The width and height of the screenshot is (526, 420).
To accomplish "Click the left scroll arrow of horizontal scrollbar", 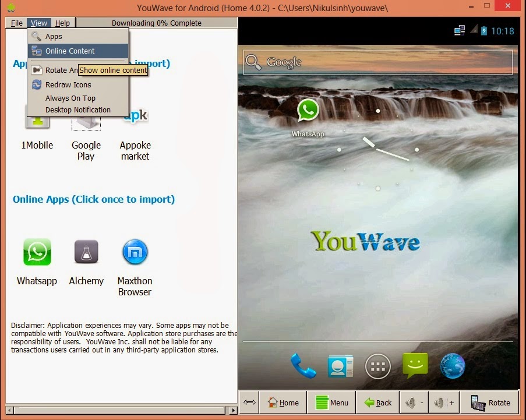I will click(x=10, y=410).
